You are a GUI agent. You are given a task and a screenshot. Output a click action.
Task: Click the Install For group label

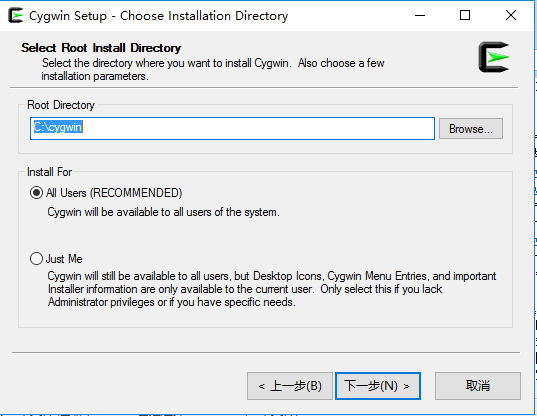(x=50, y=172)
